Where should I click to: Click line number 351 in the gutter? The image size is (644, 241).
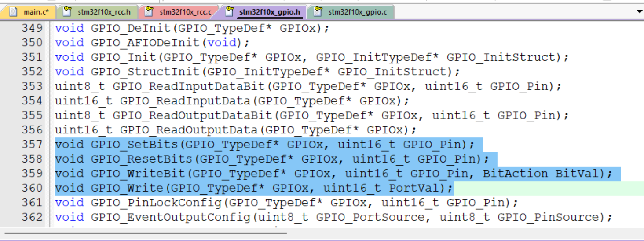click(x=32, y=57)
